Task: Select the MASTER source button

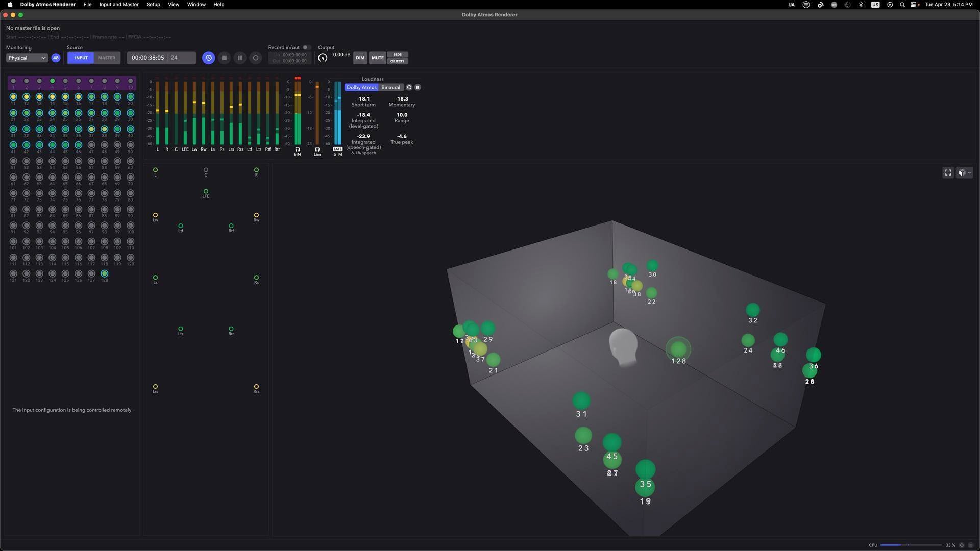Action: (x=107, y=58)
